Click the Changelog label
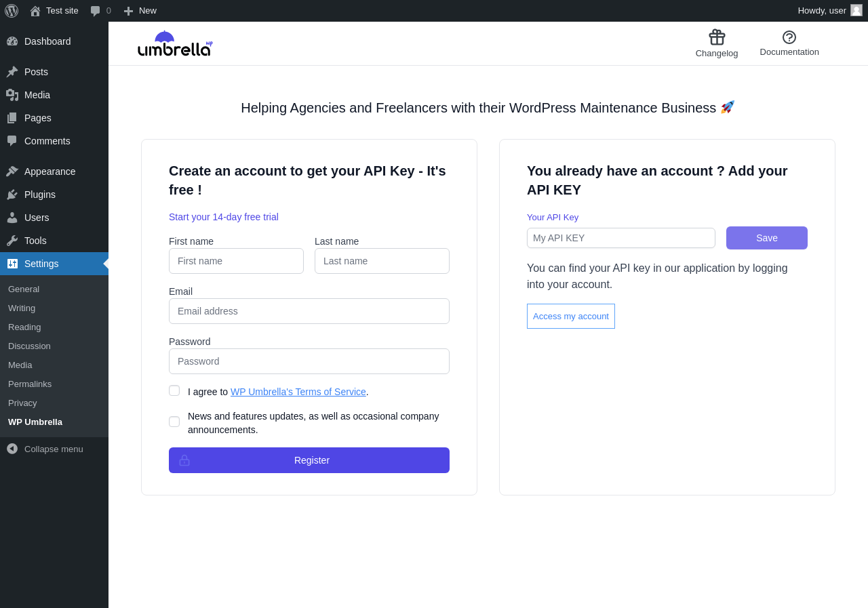868x608 pixels. (x=717, y=54)
